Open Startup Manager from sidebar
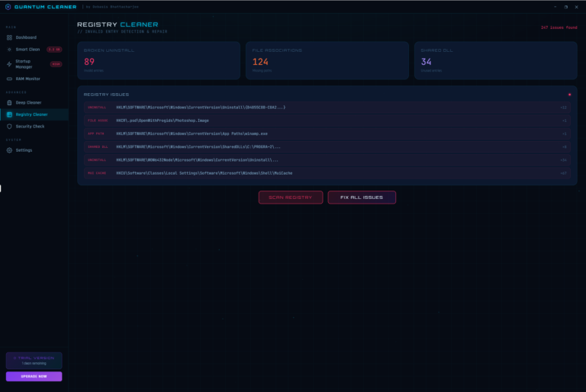This screenshot has height=392, width=586. pos(34,64)
